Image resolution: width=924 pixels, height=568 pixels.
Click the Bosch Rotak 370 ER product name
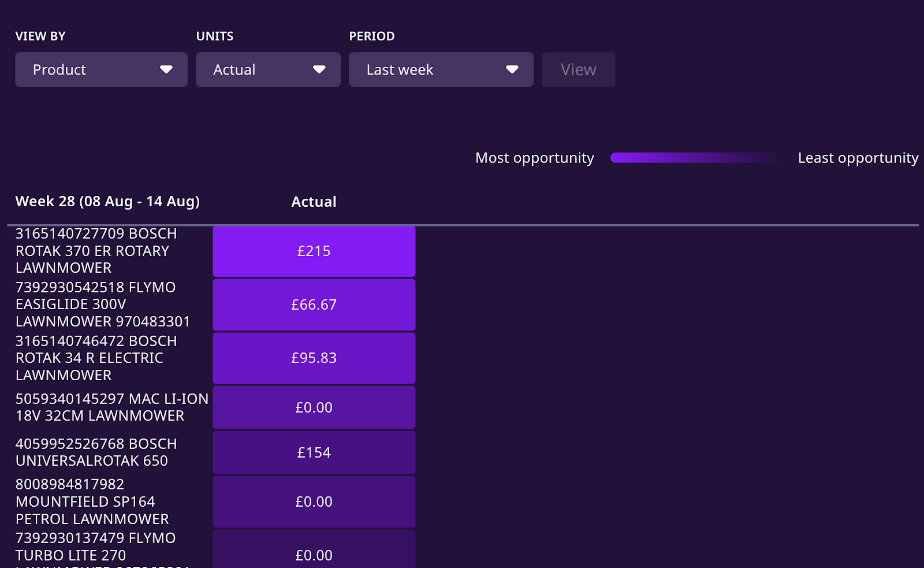pos(96,251)
